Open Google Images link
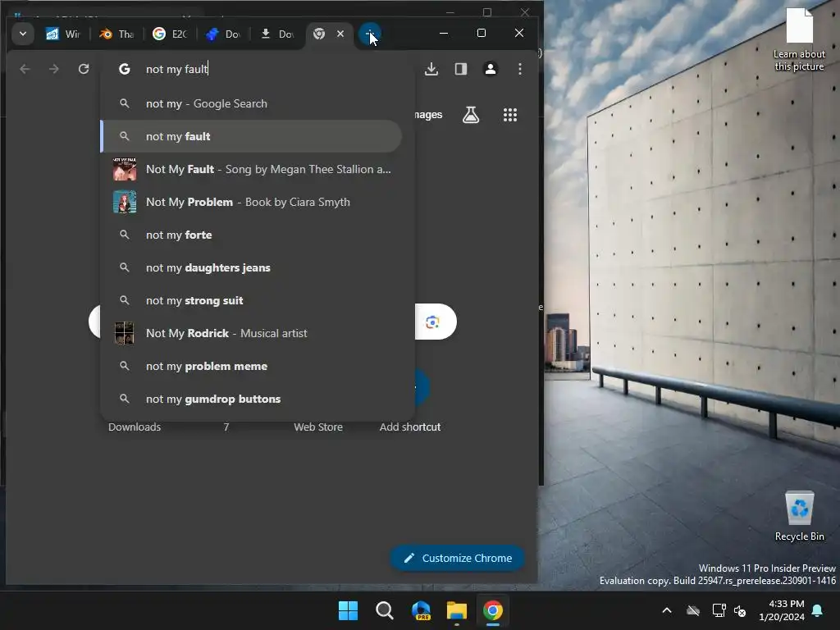 (x=428, y=115)
